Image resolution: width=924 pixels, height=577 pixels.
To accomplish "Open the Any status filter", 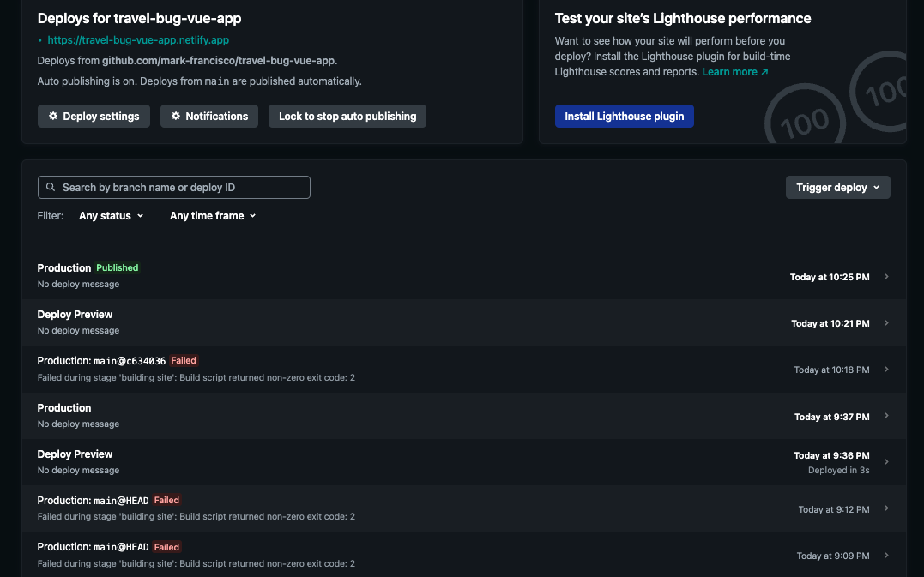I will click(x=111, y=216).
